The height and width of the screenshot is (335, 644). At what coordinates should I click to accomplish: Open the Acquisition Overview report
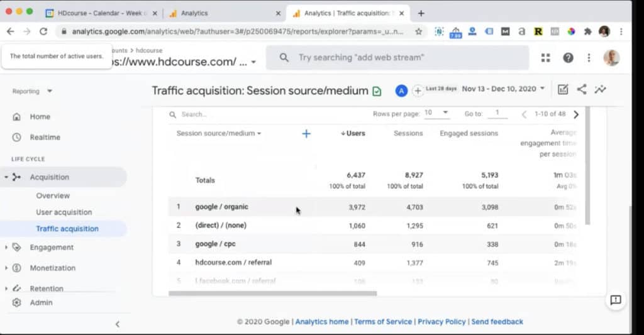[x=53, y=196]
